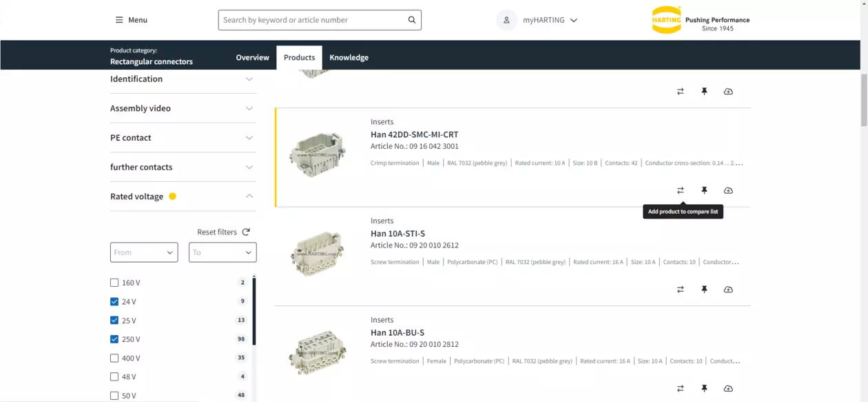The image size is (868, 402).
Task: Click pin icon of topmost partially visible product
Action: [704, 91]
